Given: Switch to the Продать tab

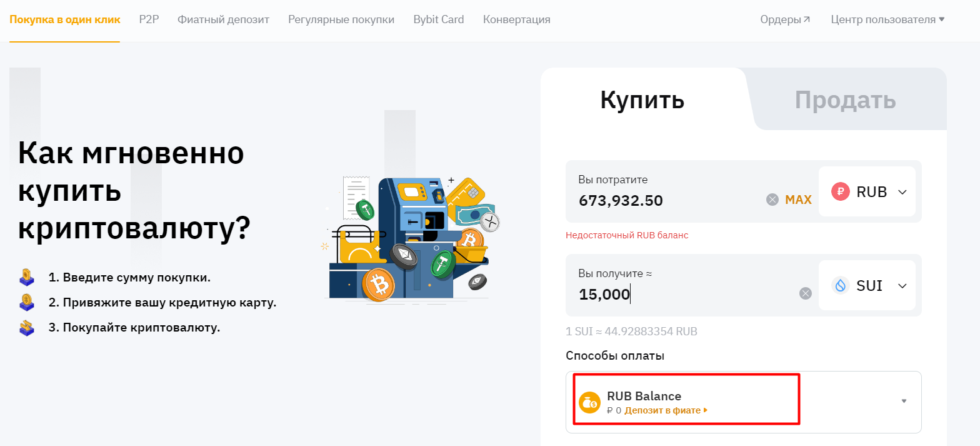Looking at the screenshot, I should pyautogui.click(x=845, y=100).
